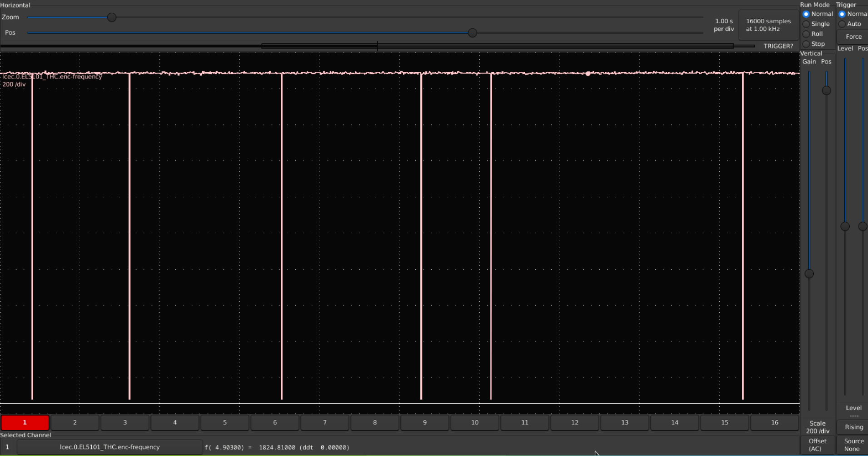868x456 pixels.
Task: Click the trigger Level slider handle
Action: point(845,226)
